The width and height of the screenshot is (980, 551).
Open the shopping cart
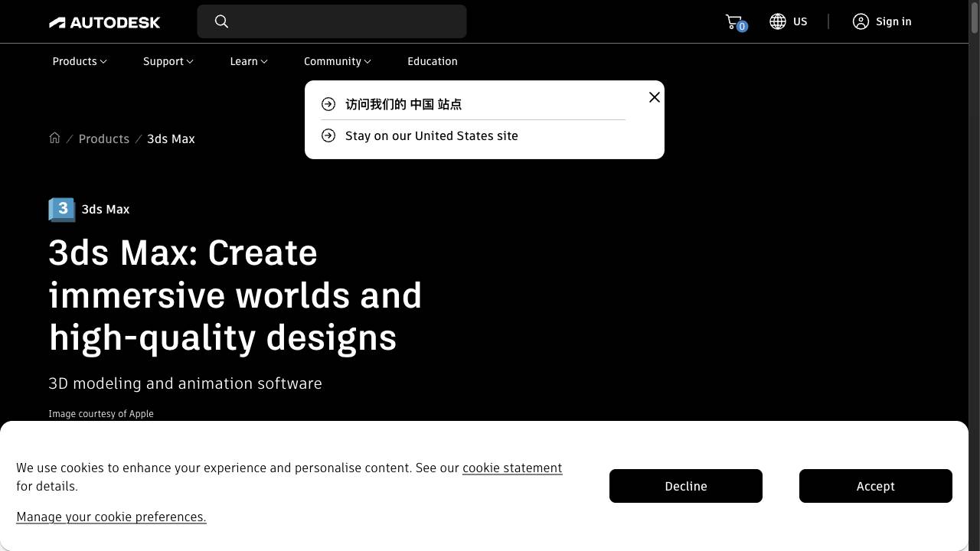click(x=735, y=22)
